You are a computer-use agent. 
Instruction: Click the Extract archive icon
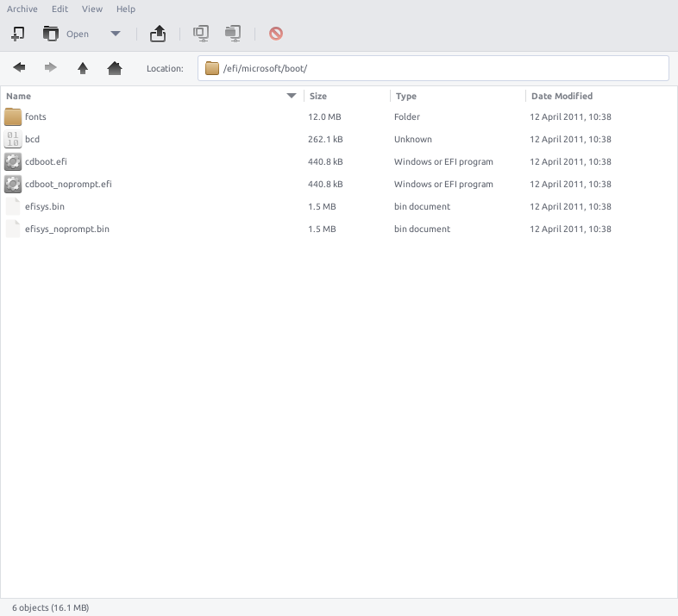point(158,34)
